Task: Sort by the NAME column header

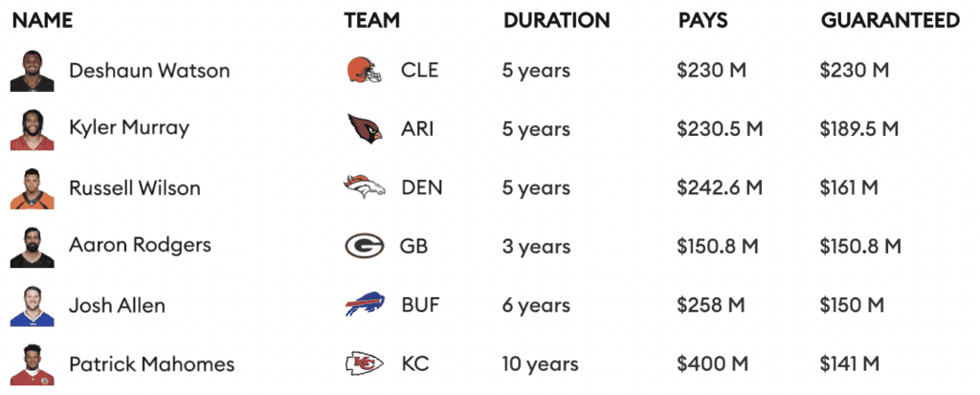Action: (42, 21)
